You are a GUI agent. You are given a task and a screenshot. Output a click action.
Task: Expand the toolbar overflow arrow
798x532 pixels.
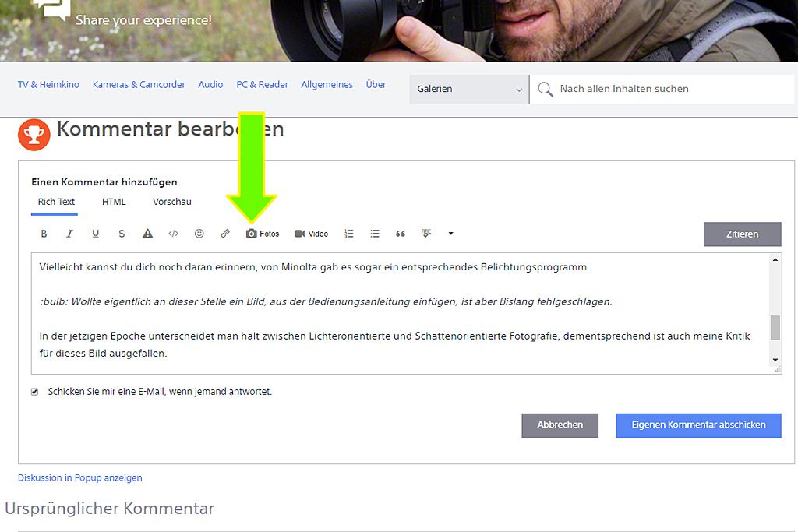coord(450,233)
